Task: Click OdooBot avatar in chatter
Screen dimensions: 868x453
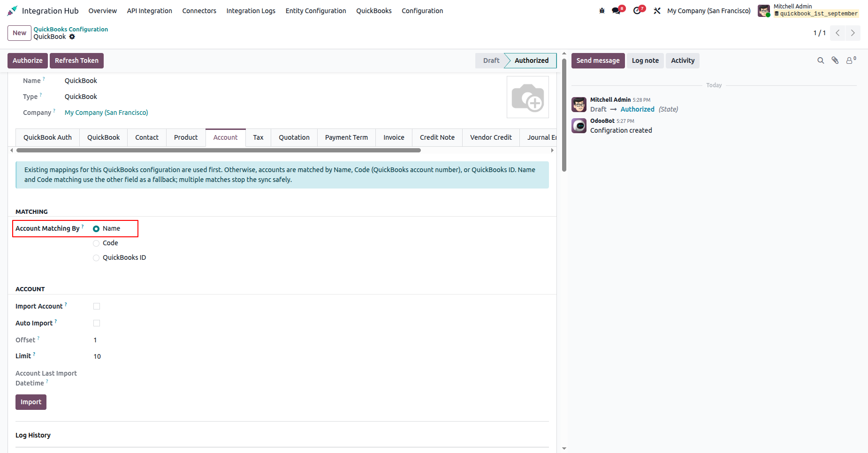Action: 579,125
